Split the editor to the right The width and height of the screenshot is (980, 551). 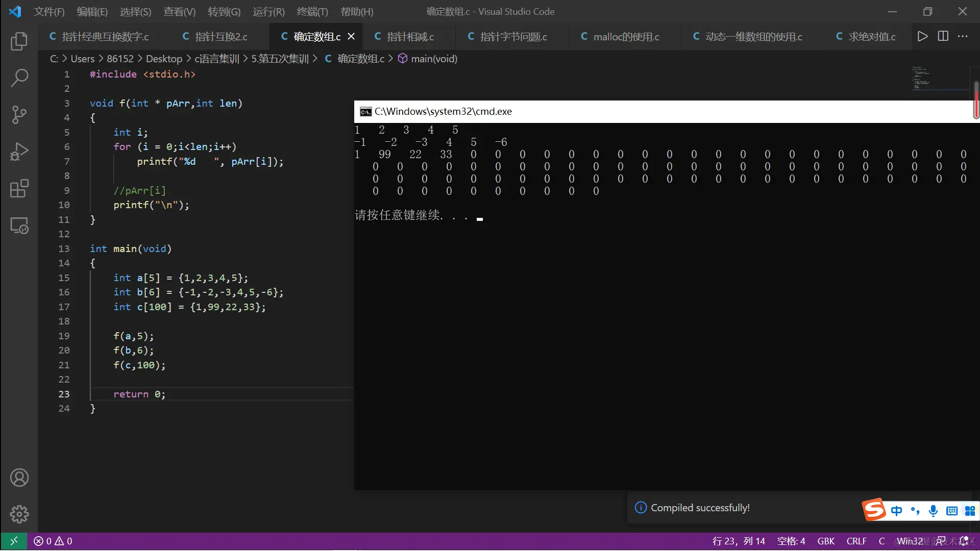click(943, 36)
